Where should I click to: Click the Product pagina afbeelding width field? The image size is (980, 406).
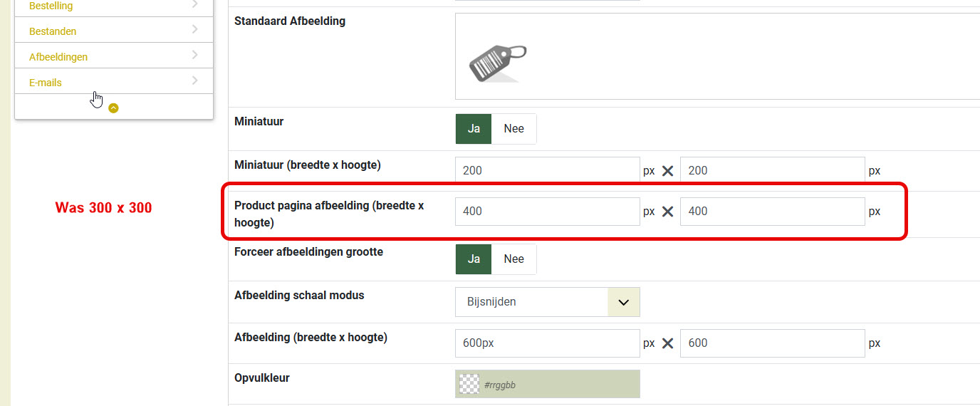point(548,212)
